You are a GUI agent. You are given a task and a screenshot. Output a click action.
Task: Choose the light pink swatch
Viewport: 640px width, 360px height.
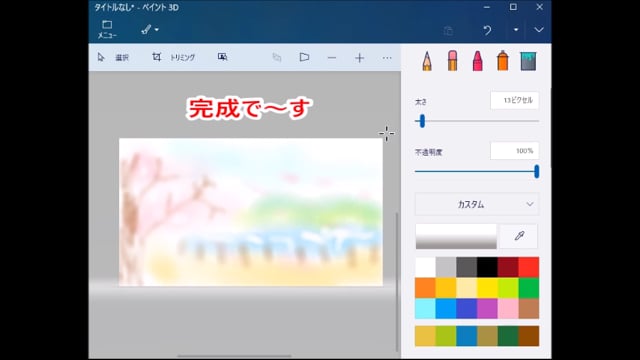[x=508, y=308]
